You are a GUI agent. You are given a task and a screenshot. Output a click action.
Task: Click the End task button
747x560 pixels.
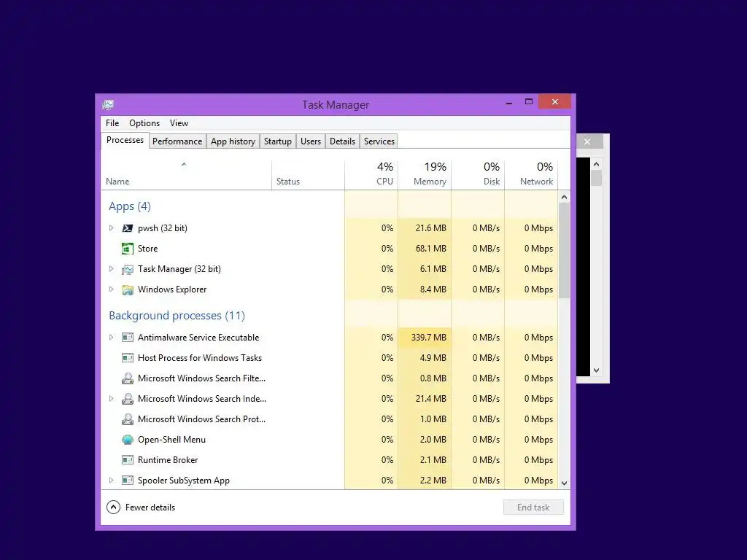[533, 507]
